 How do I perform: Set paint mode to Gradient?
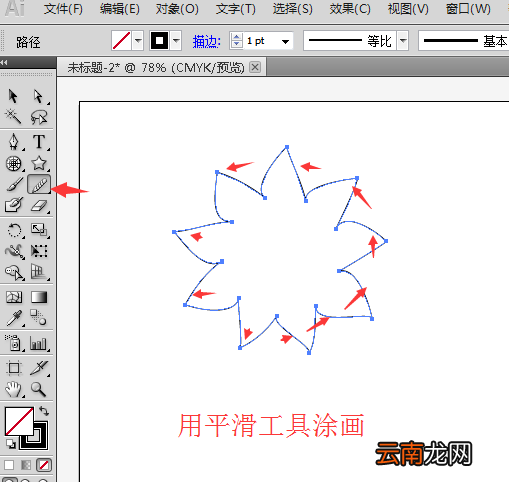(26, 465)
